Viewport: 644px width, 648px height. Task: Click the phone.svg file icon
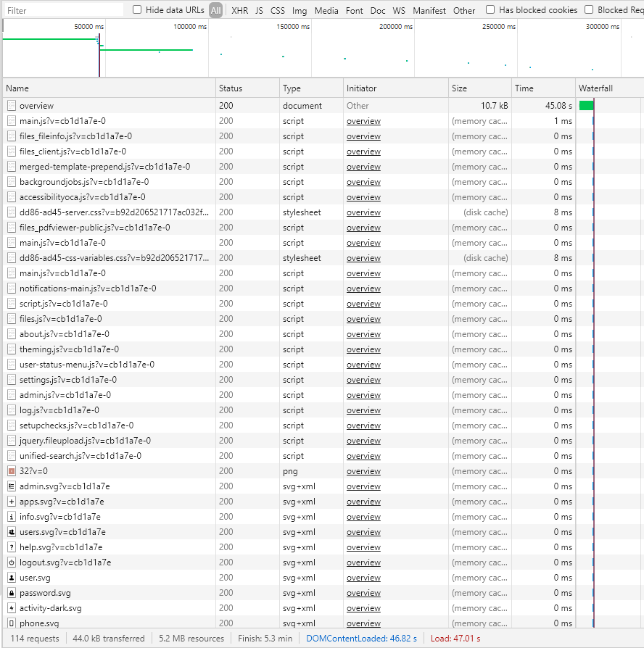[12, 623]
